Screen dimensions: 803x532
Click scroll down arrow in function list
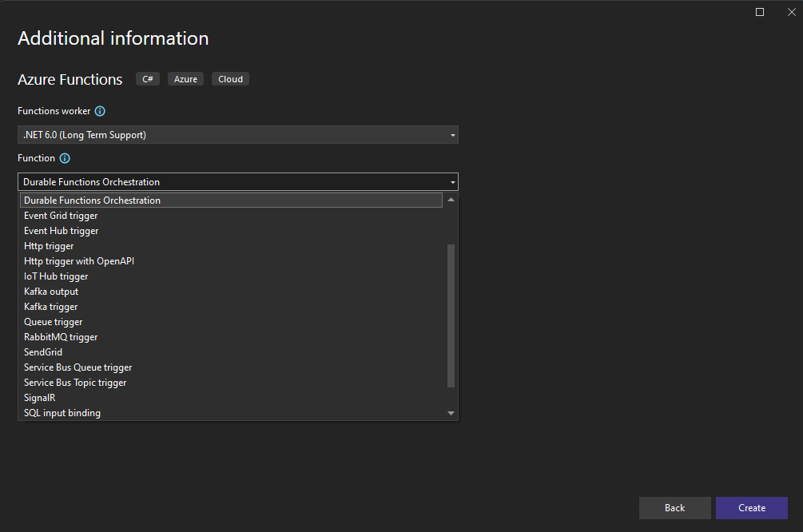(x=451, y=413)
